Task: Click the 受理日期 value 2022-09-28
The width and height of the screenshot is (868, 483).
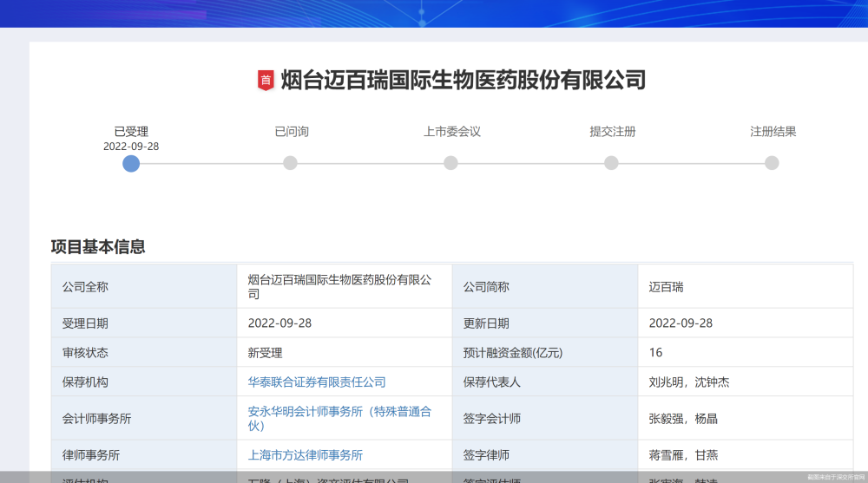Action: tap(279, 323)
